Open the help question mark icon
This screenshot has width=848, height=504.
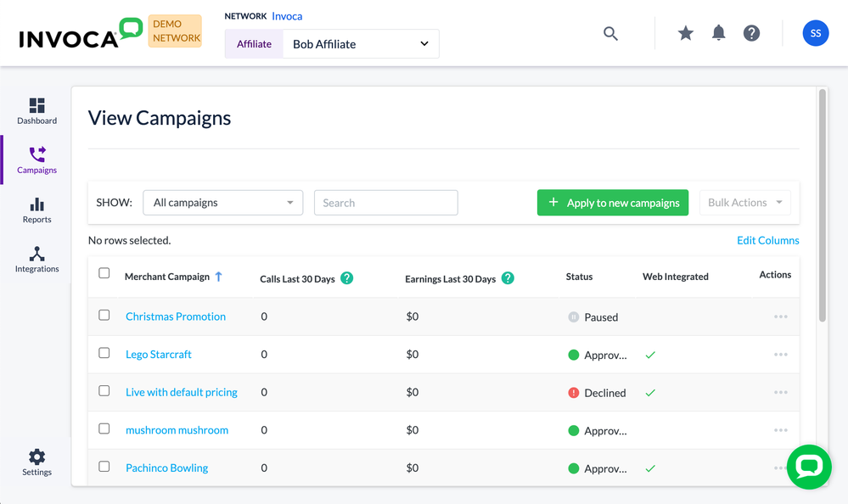tap(751, 33)
